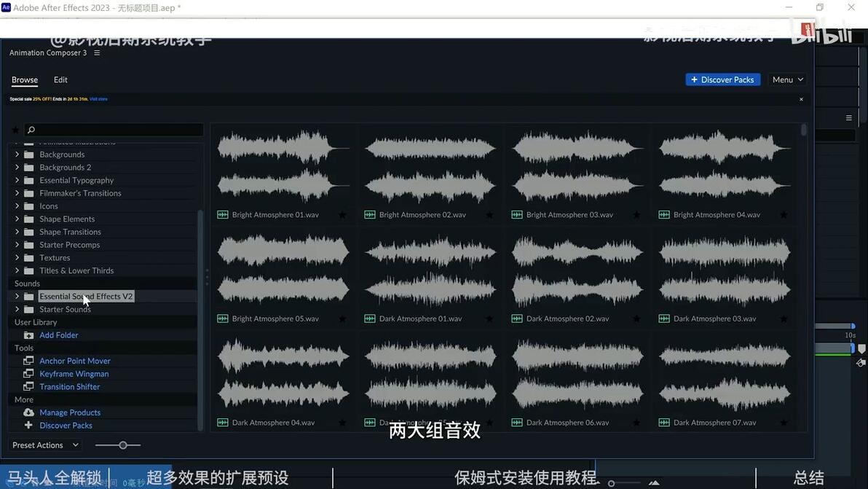Expand the Icons folder arrow
The height and width of the screenshot is (489, 868).
click(x=17, y=206)
